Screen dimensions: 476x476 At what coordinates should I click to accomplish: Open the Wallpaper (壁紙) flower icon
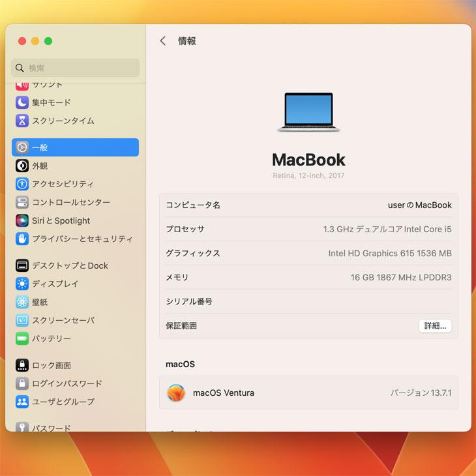[x=22, y=302]
